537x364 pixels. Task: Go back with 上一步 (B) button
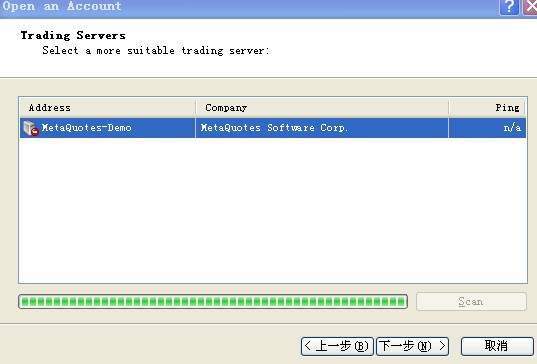[337, 346]
